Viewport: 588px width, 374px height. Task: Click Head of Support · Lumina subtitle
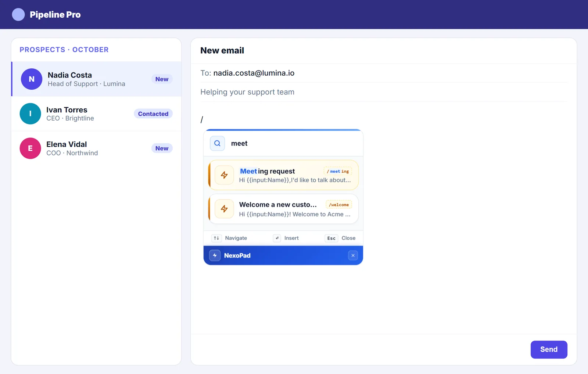[x=86, y=84]
